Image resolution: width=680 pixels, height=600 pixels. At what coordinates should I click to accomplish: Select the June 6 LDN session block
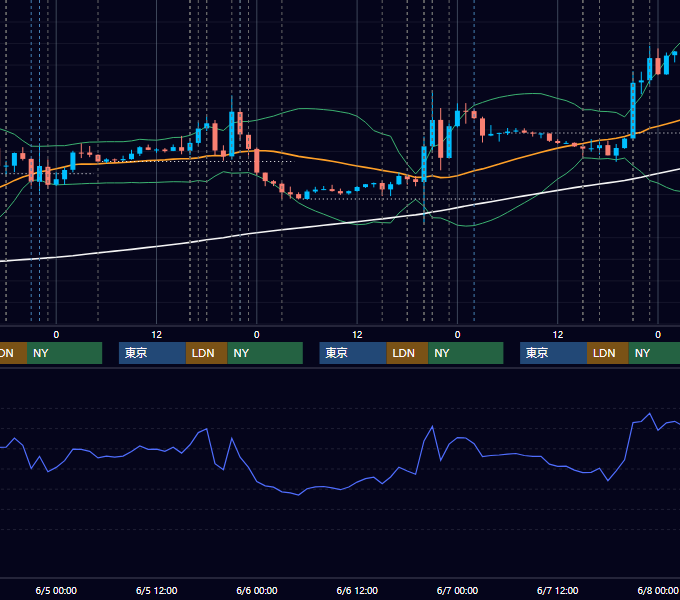pyautogui.click(x=407, y=353)
